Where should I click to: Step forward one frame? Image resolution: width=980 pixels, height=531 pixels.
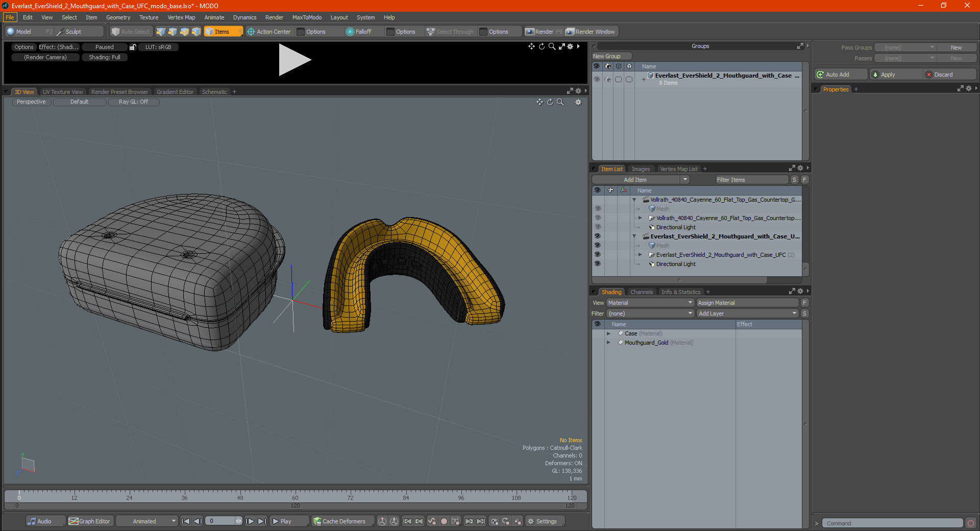(x=250, y=521)
